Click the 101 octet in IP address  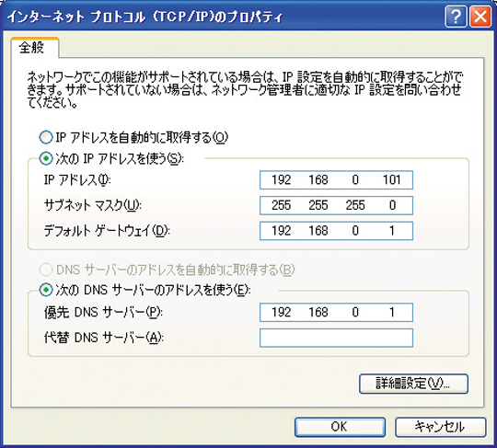[392, 180]
